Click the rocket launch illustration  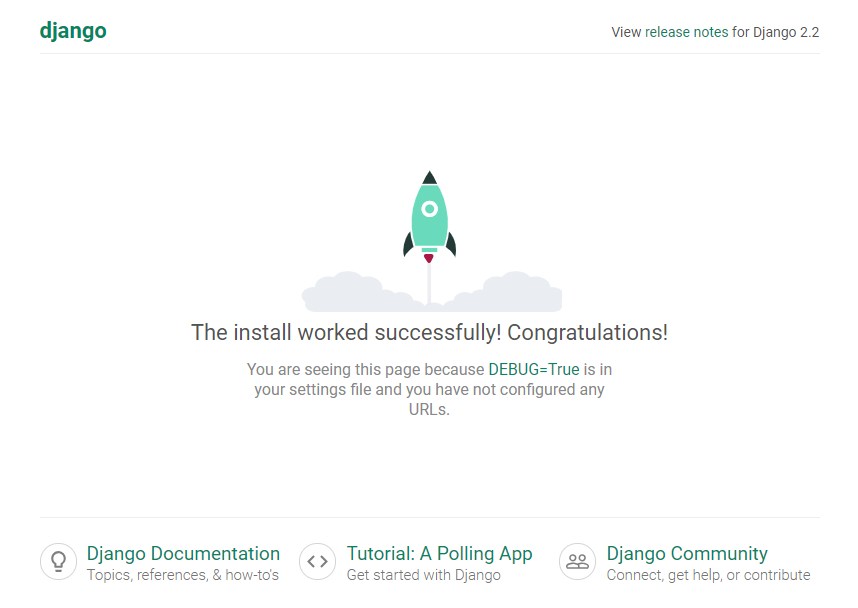(x=432, y=241)
